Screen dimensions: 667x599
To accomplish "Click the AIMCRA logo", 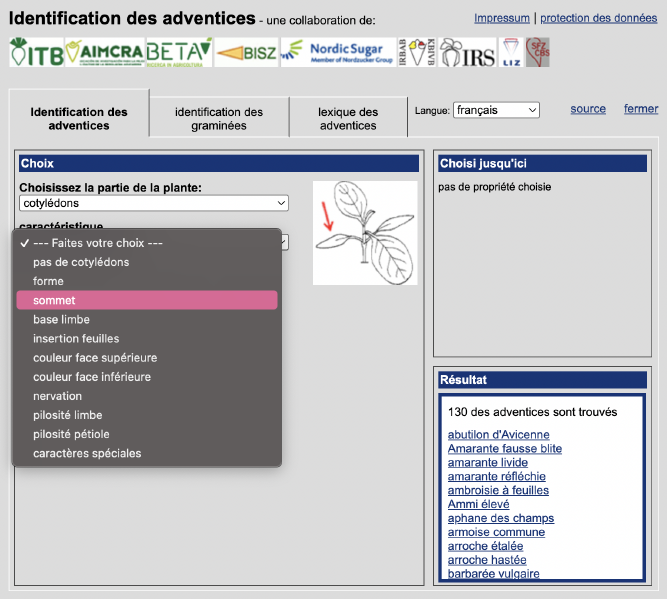I will click(x=104, y=53).
